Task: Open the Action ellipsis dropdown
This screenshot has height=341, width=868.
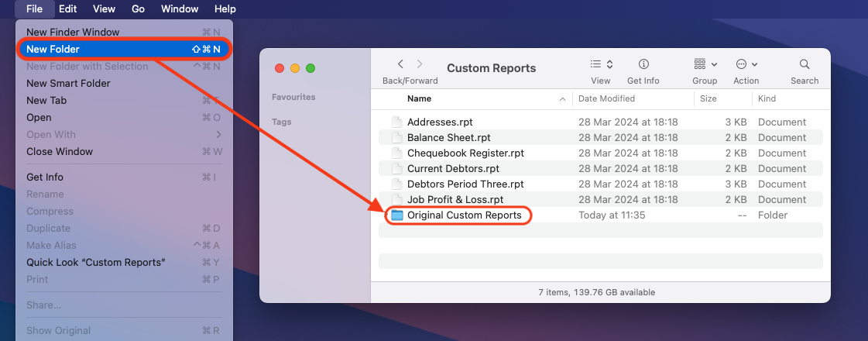Action: tap(746, 64)
